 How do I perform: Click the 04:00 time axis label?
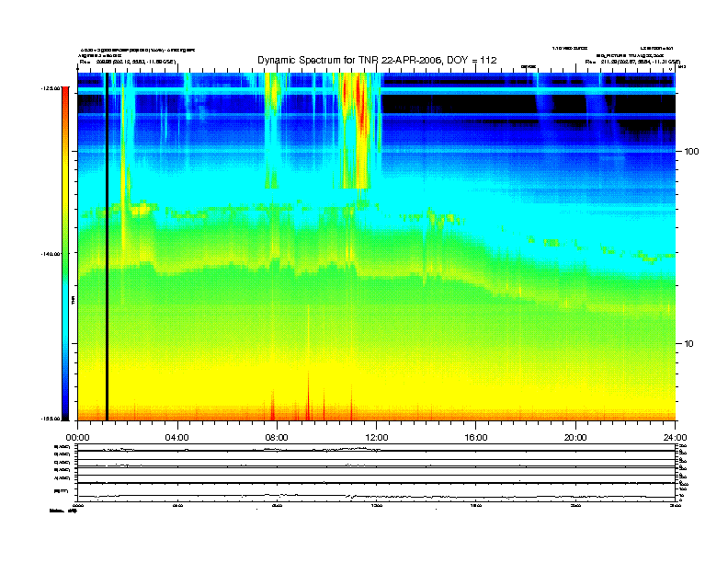pyautogui.click(x=177, y=438)
